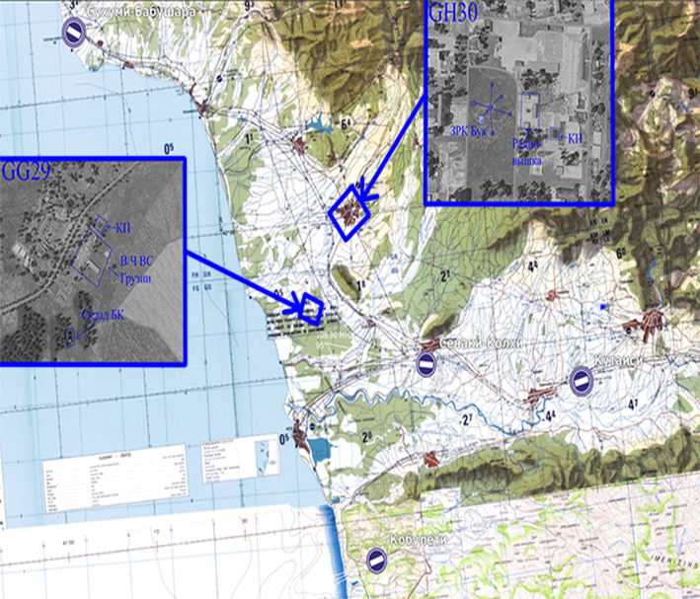The height and width of the screenshot is (599, 700).
Task: Click the Сухуми-Бабушара airfield marker
Action: [x=74, y=31]
